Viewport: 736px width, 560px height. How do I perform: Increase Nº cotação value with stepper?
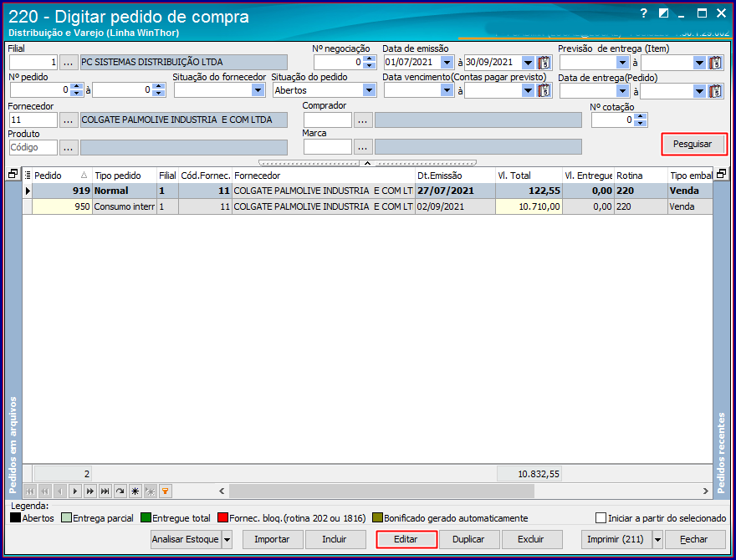[640, 116]
